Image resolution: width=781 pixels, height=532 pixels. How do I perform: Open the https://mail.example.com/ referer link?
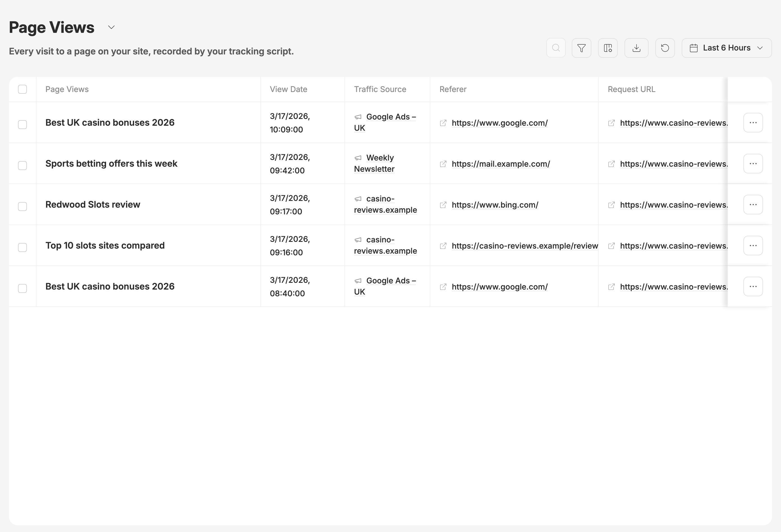pyautogui.click(x=501, y=164)
